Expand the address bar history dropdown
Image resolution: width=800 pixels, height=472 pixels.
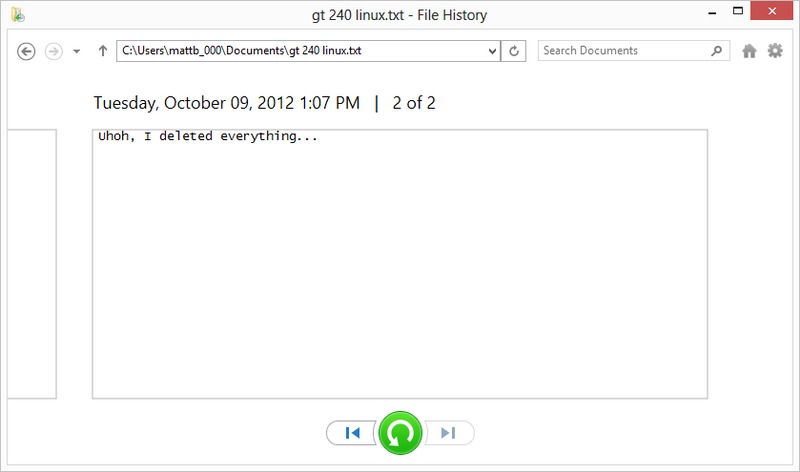pyautogui.click(x=491, y=50)
